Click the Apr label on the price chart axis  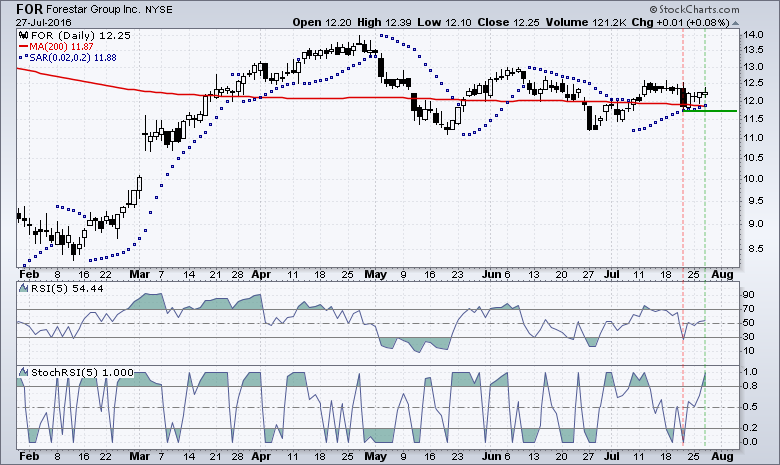coord(261,273)
